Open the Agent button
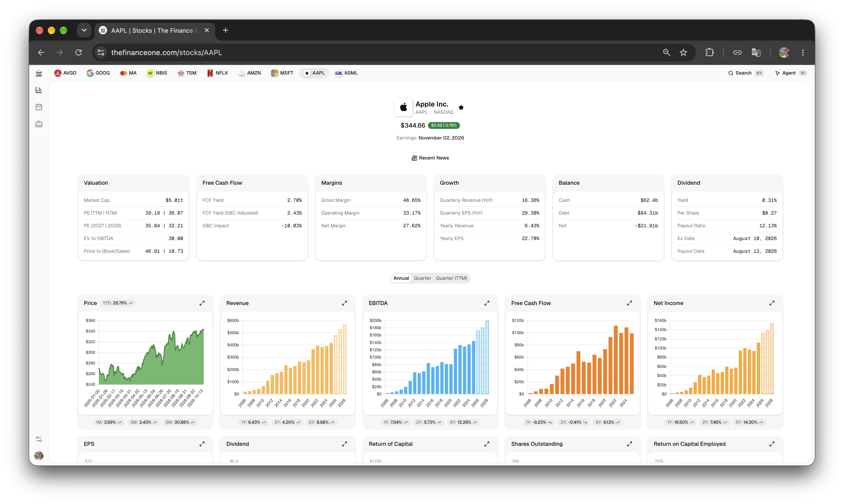 [791, 73]
